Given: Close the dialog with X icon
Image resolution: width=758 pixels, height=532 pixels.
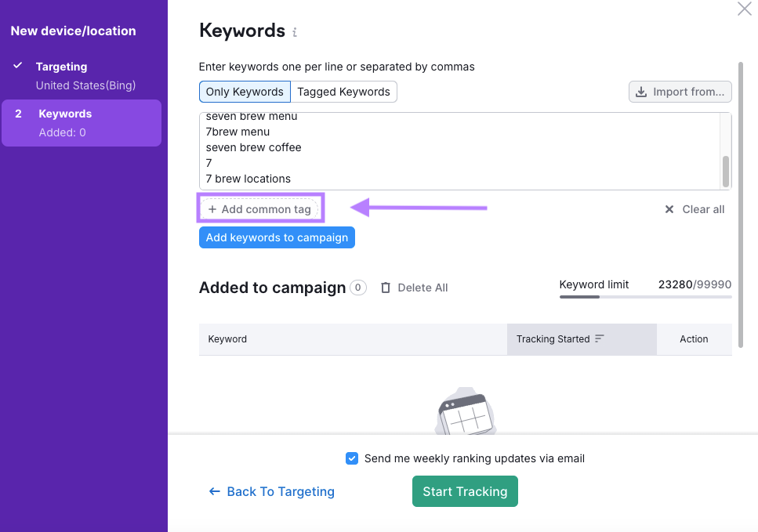Looking at the screenshot, I should click(x=744, y=9).
